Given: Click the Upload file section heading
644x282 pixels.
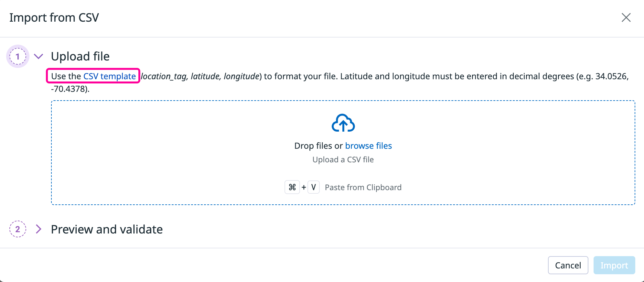Looking at the screenshot, I should (x=80, y=57).
